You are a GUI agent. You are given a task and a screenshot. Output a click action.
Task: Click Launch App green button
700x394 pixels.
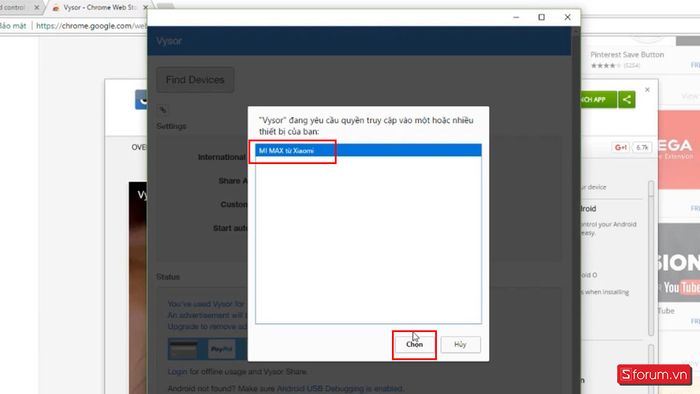tap(598, 100)
